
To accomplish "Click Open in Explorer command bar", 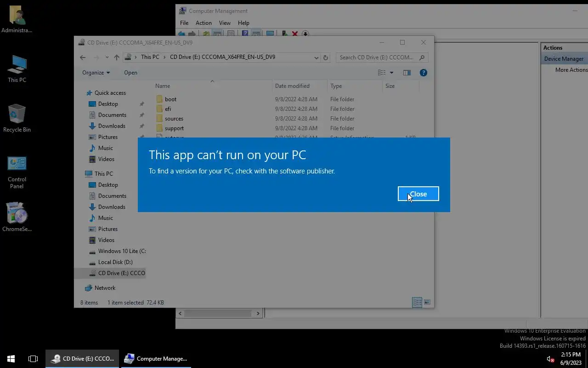I will point(130,72).
